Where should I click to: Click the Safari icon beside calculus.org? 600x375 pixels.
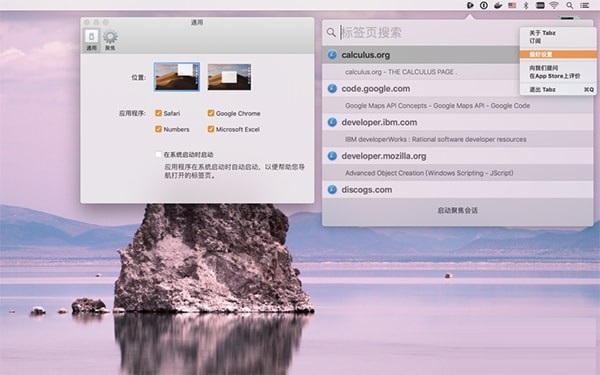(x=332, y=55)
